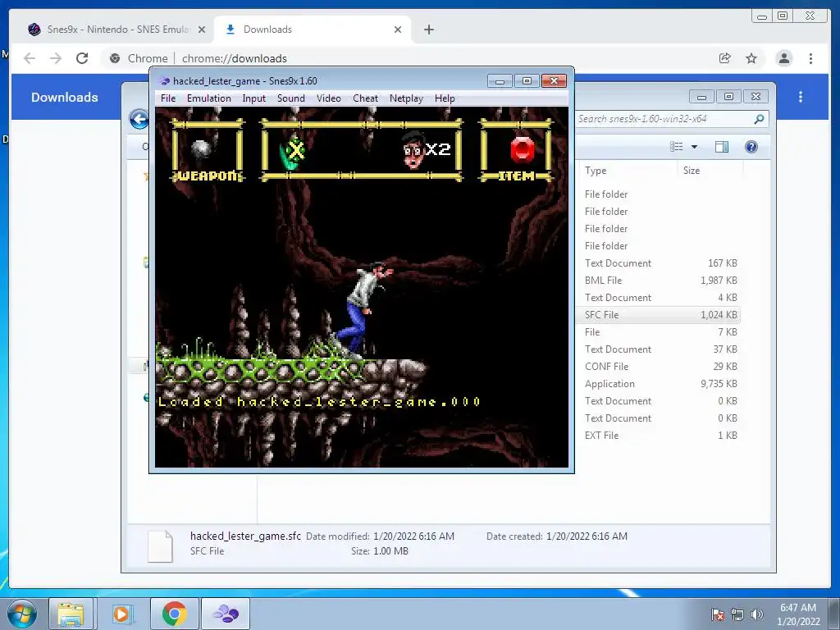Select the File row of 7 KB
Screen dimensions: 840x630
660,332
